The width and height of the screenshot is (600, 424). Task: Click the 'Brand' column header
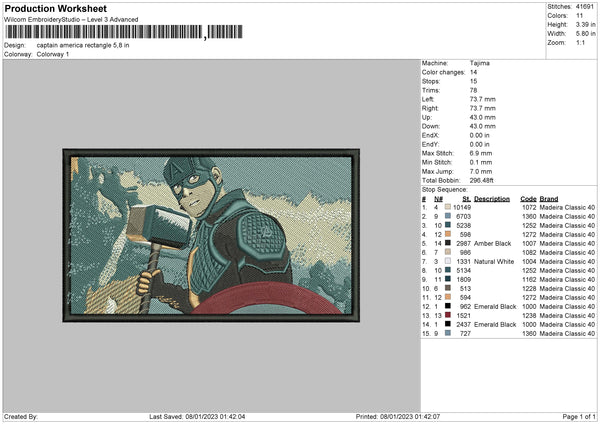pos(549,199)
